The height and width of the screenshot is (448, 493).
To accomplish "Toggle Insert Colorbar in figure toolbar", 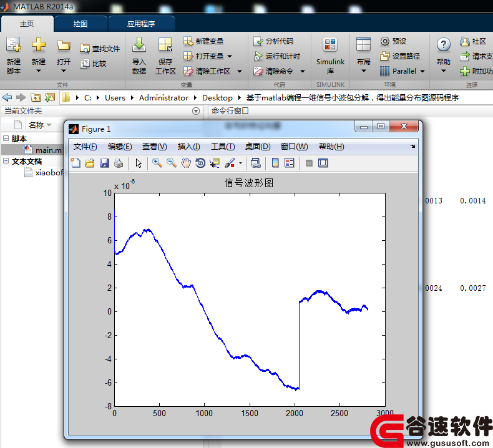I will [275, 163].
